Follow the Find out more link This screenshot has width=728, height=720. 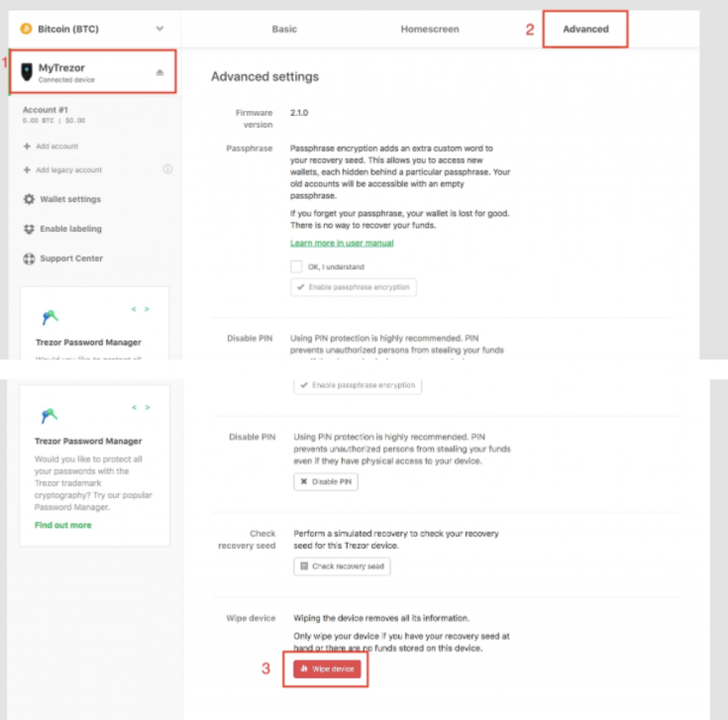[x=63, y=525]
